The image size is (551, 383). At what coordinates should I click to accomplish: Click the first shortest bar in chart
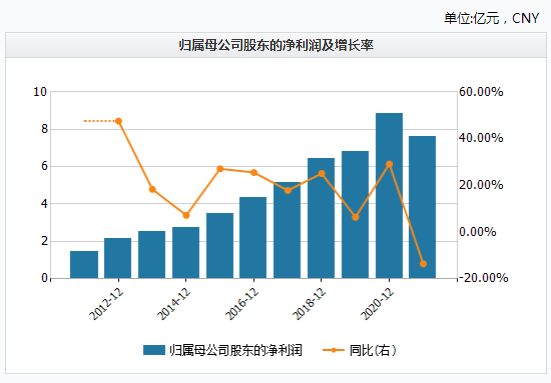84,265
